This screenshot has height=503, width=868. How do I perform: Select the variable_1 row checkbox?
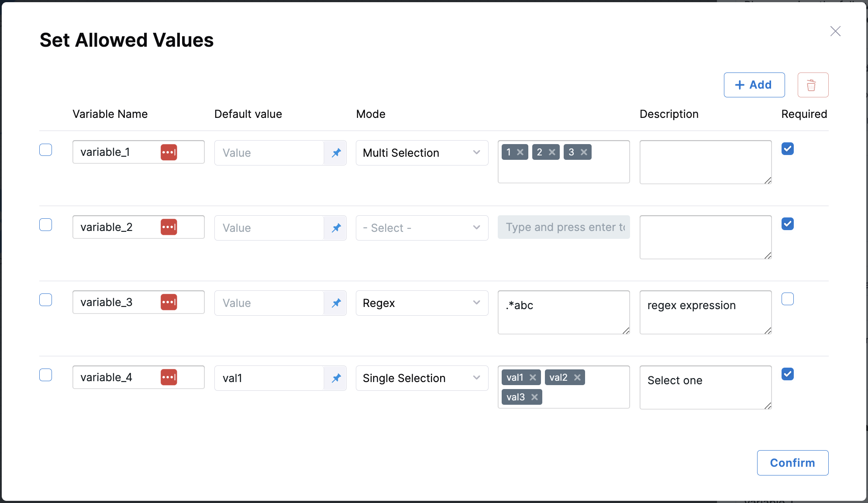(46, 150)
